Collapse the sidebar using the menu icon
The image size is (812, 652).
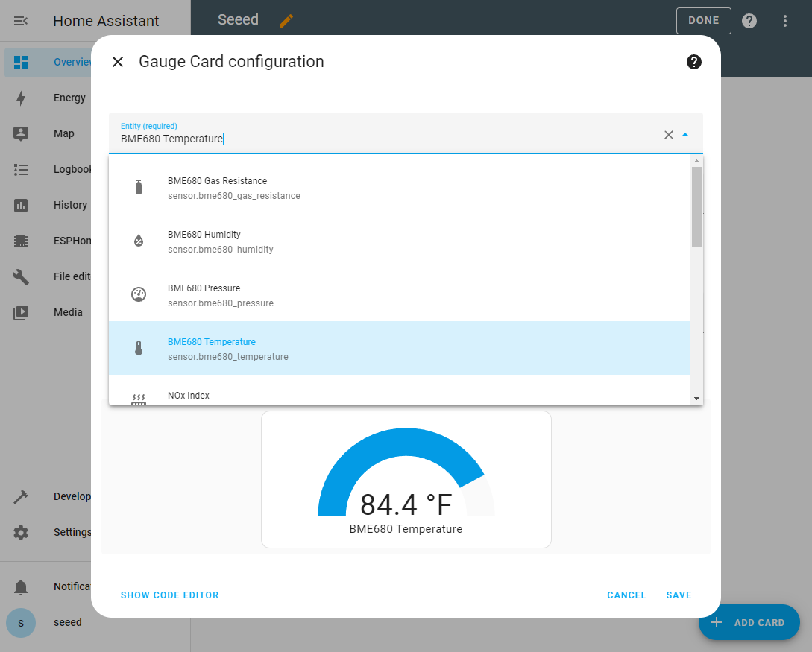click(x=21, y=21)
